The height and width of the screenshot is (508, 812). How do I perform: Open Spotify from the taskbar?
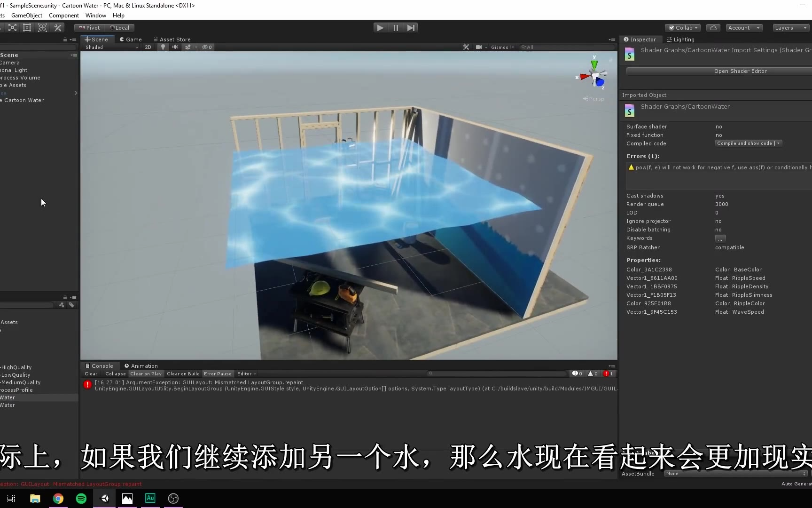coord(81,499)
